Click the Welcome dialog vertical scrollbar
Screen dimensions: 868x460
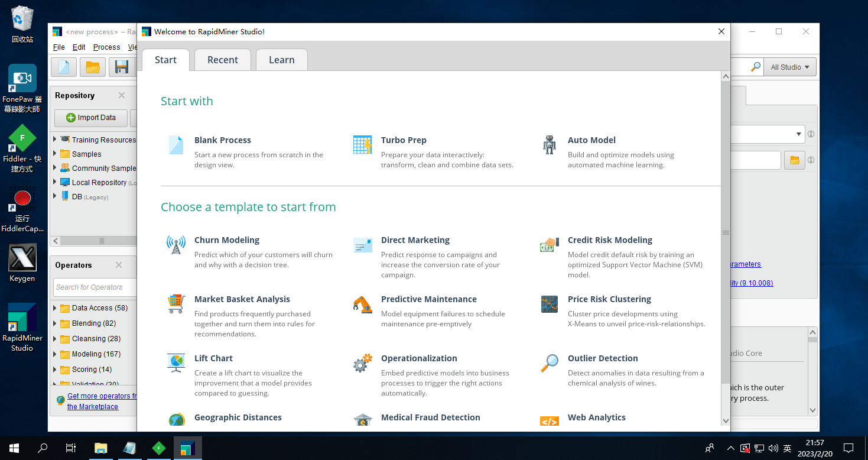(x=726, y=232)
